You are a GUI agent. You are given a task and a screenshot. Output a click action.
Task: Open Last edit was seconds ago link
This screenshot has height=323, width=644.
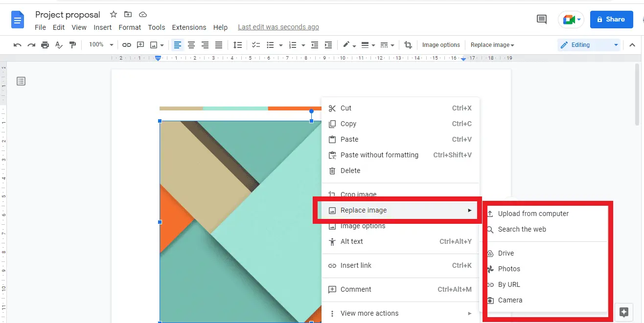pos(278,27)
